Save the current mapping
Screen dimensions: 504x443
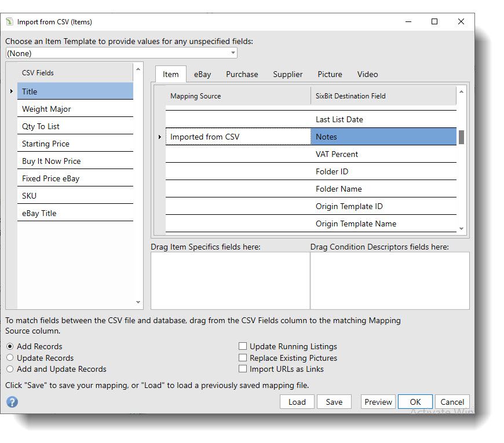pyautogui.click(x=334, y=401)
